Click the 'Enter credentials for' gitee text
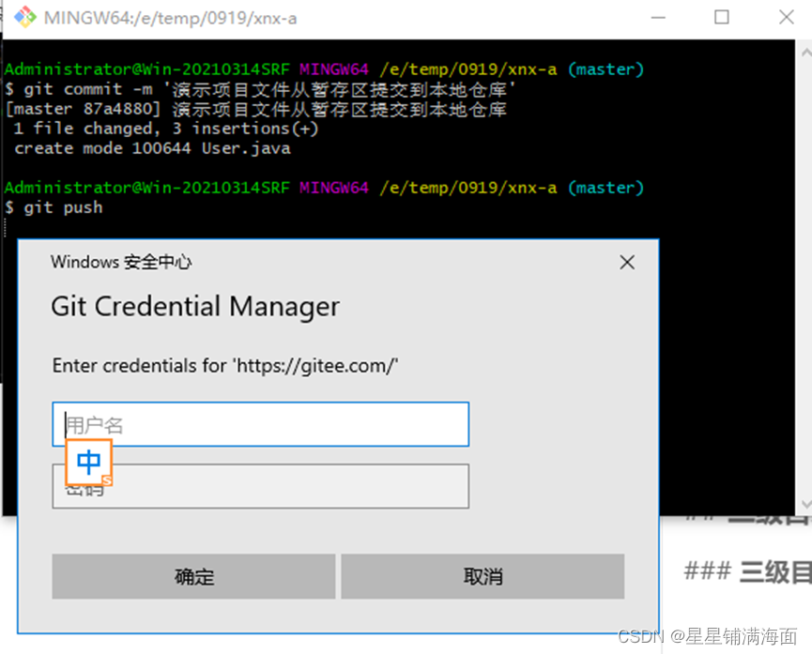The image size is (812, 654). pyautogui.click(x=225, y=366)
